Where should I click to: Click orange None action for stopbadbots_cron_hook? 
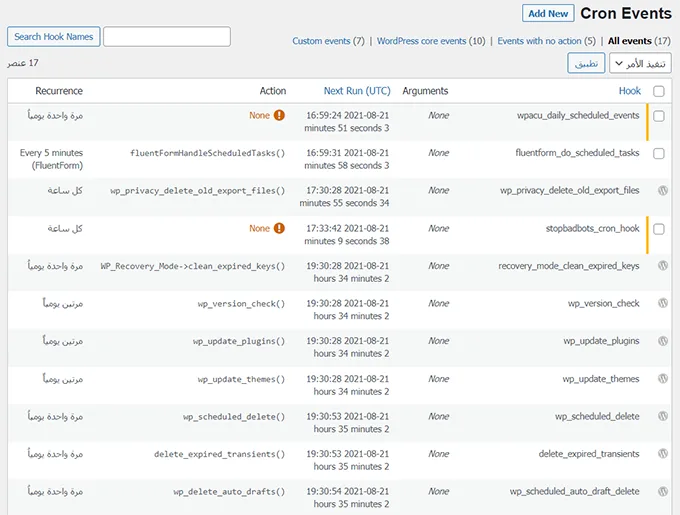tap(259, 228)
